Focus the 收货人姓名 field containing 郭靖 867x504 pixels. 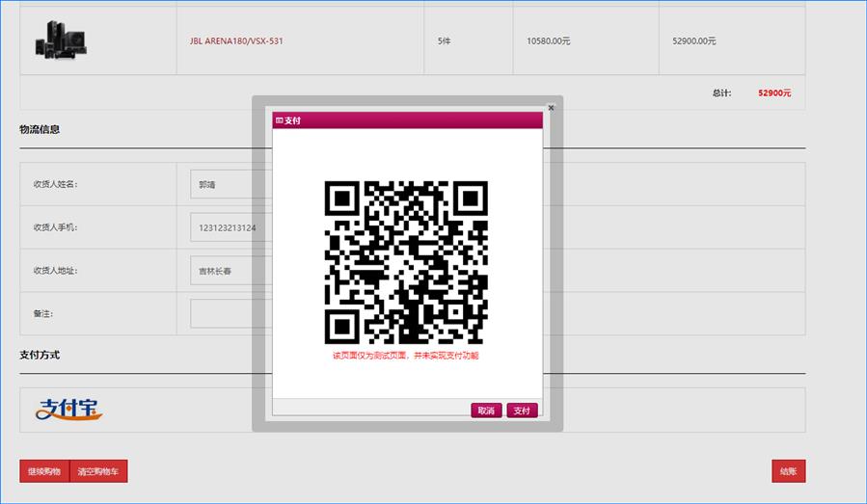coord(222,184)
